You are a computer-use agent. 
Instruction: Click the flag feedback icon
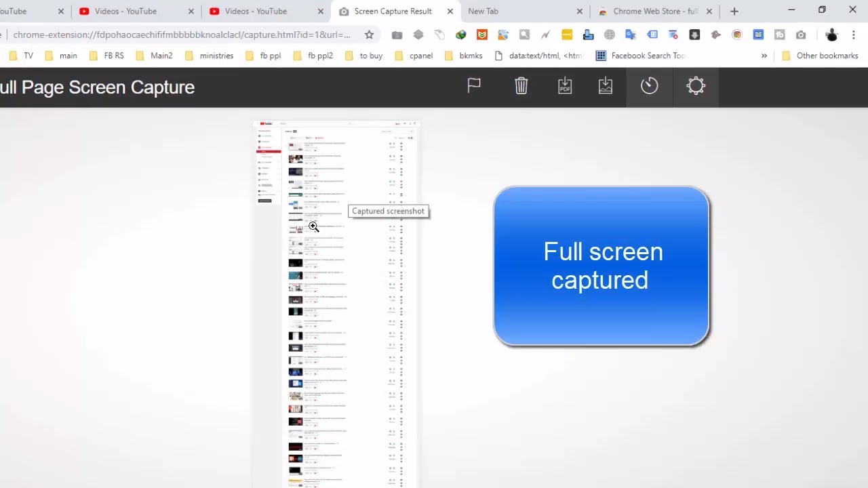click(x=473, y=85)
